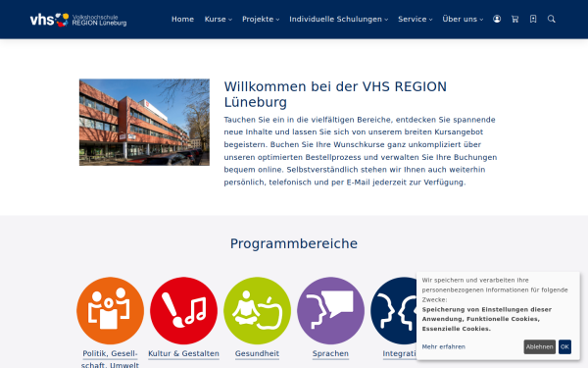588x368 pixels.
Task: Open the Mehr erfahren cookie link
Action: coord(443,347)
